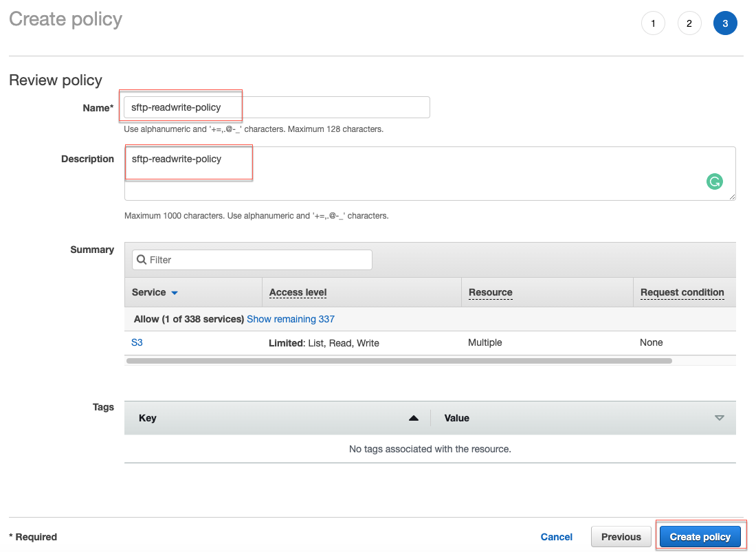Click 'No tags associated with the resource' text
This screenshot has height=552, width=756.
[430, 449]
